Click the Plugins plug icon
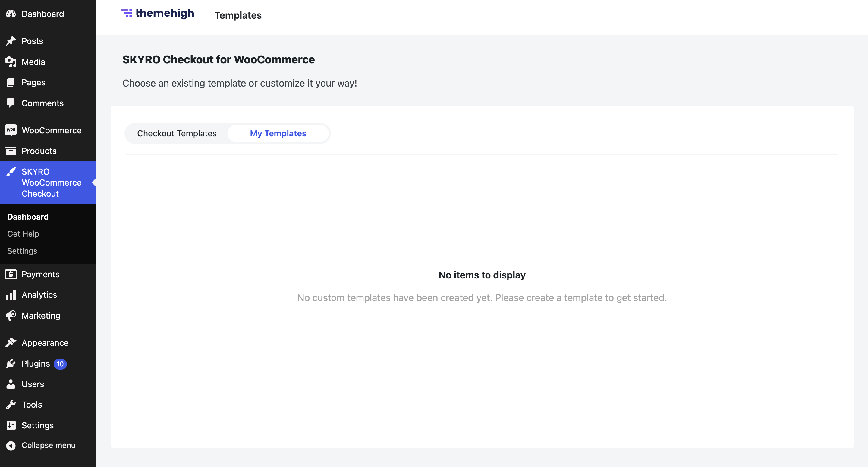 click(11, 364)
